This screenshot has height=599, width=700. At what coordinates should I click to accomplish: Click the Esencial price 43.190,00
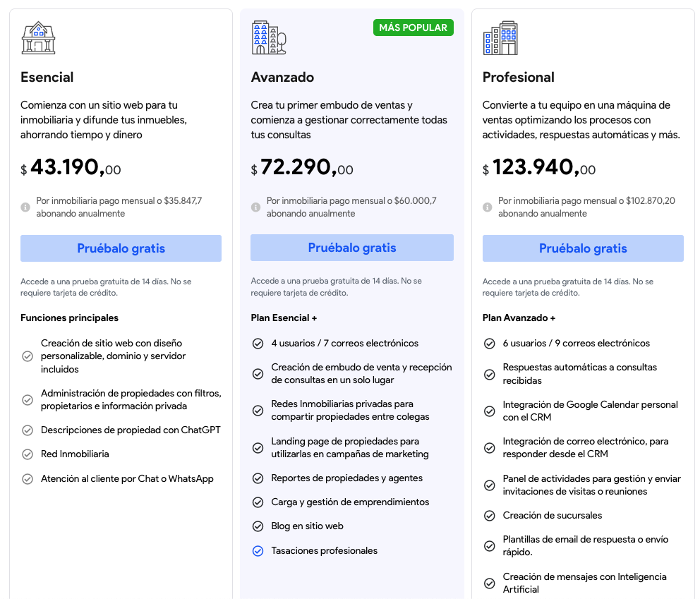[x=71, y=168]
